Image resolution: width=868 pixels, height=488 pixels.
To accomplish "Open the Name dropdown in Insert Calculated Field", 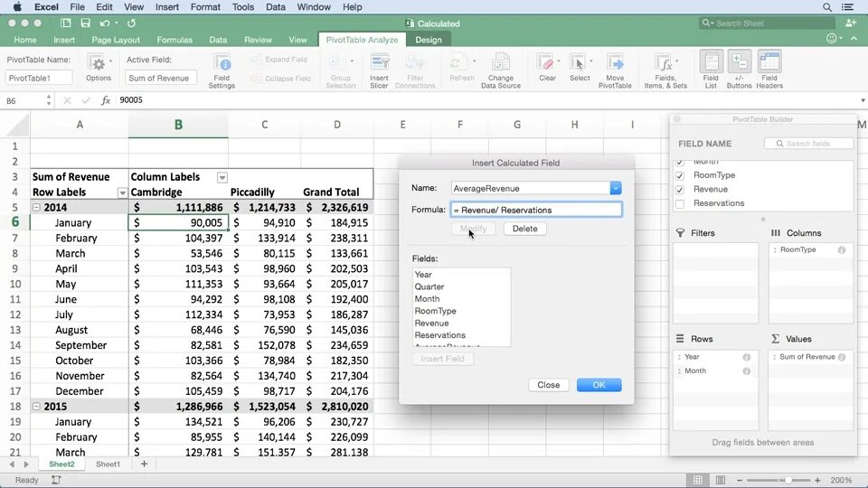I will (x=616, y=188).
